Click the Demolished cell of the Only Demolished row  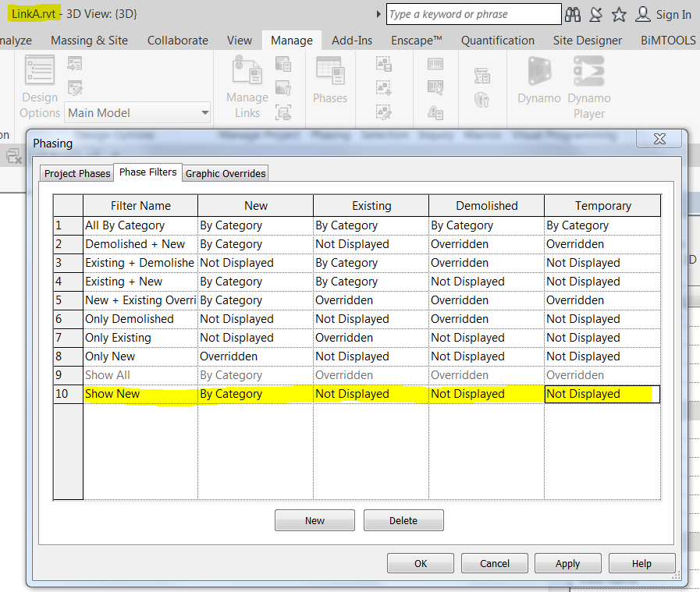[x=487, y=319]
